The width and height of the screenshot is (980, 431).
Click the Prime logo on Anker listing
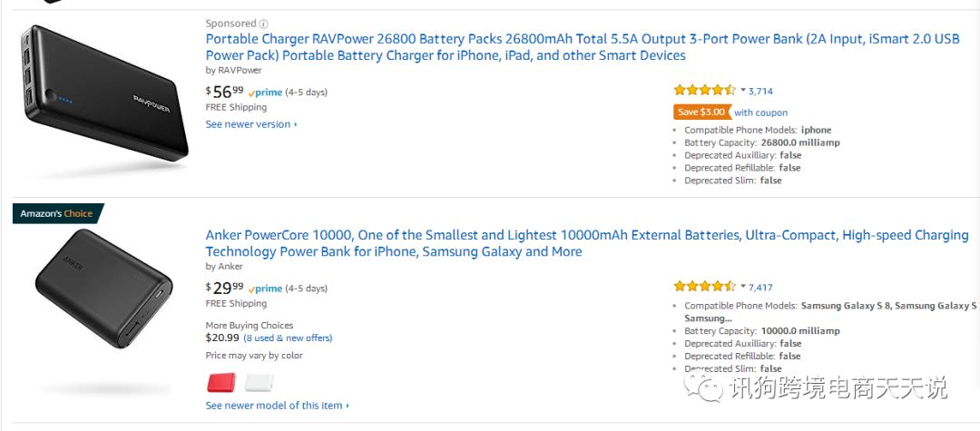pos(265,289)
